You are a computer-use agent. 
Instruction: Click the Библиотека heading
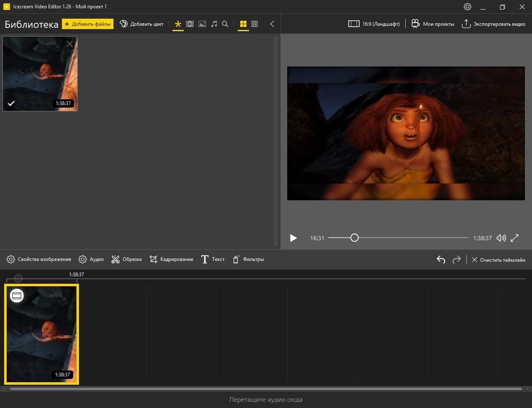coord(32,25)
